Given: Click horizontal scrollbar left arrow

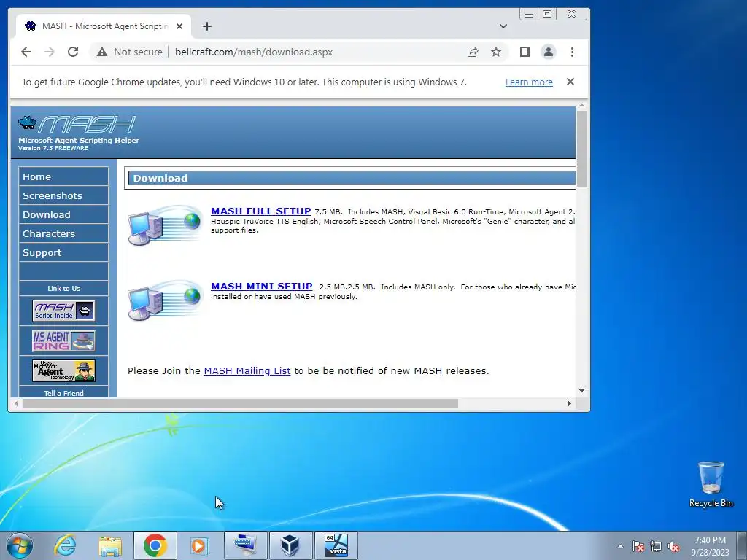Looking at the screenshot, I should (x=16, y=404).
